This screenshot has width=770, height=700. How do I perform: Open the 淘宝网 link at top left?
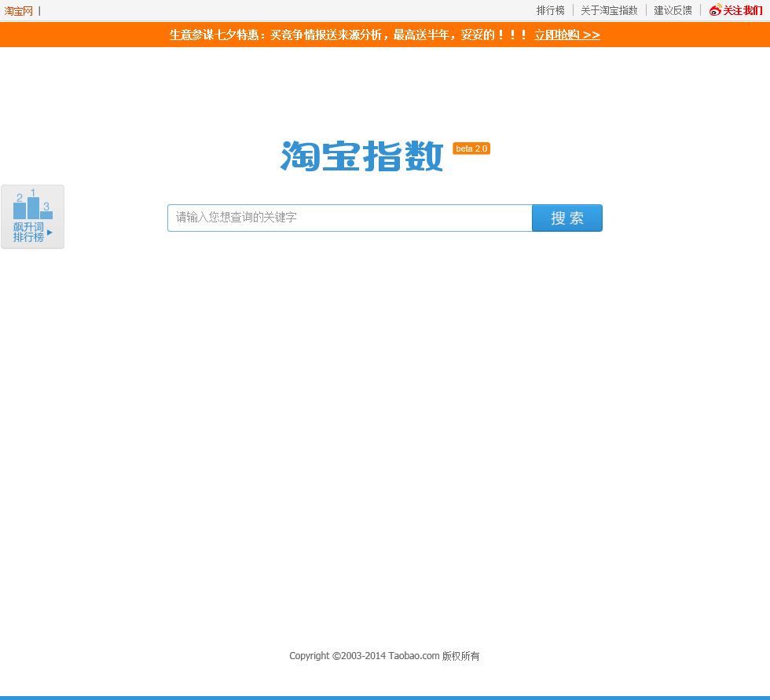18,11
